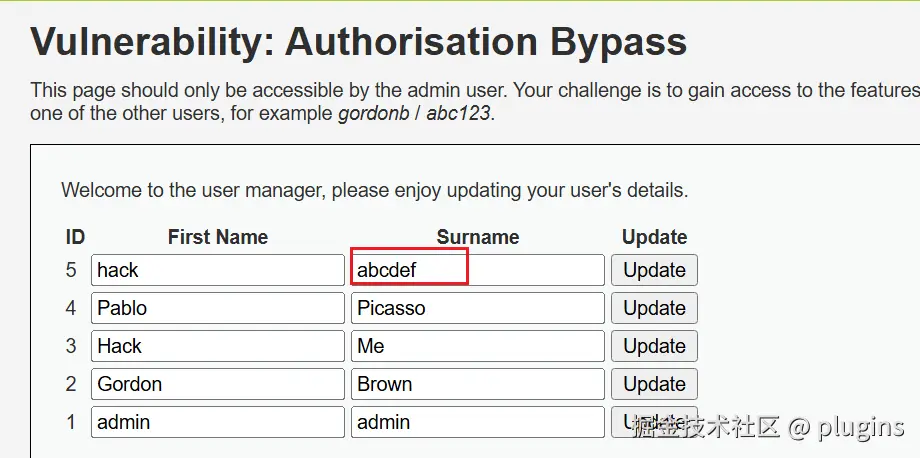This screenshot has height=458, width=920.
Task: Click the First Name column header
Action: (218, 237)
